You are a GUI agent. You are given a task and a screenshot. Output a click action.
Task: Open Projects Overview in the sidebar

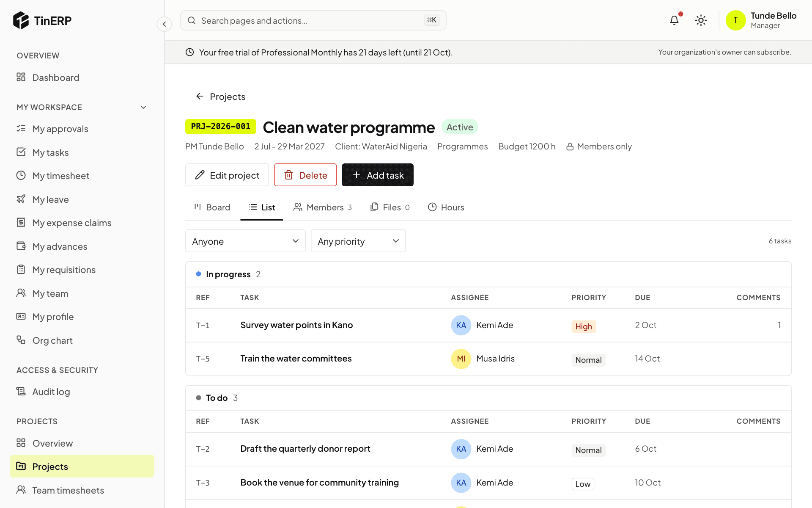82,443
